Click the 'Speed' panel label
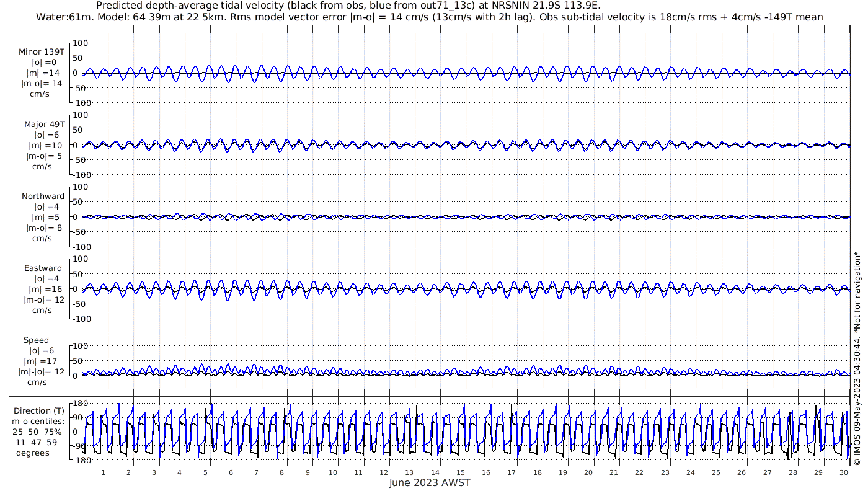This screenshot has width=868, height=496. point(36,340)
